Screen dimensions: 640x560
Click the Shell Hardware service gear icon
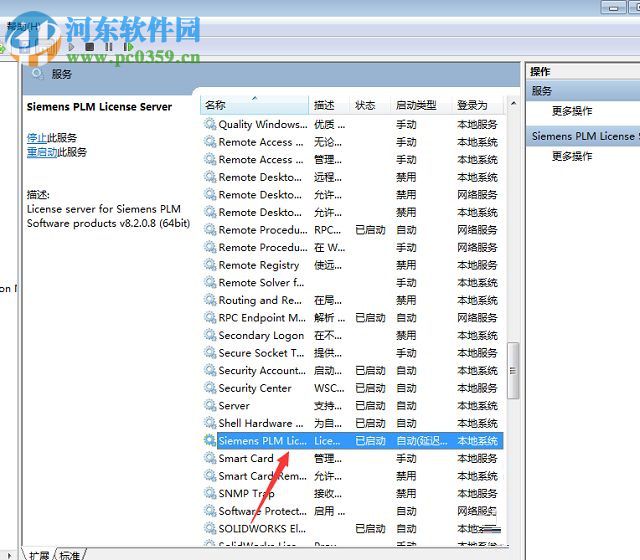pyautogui.click(x=210, y=422)
